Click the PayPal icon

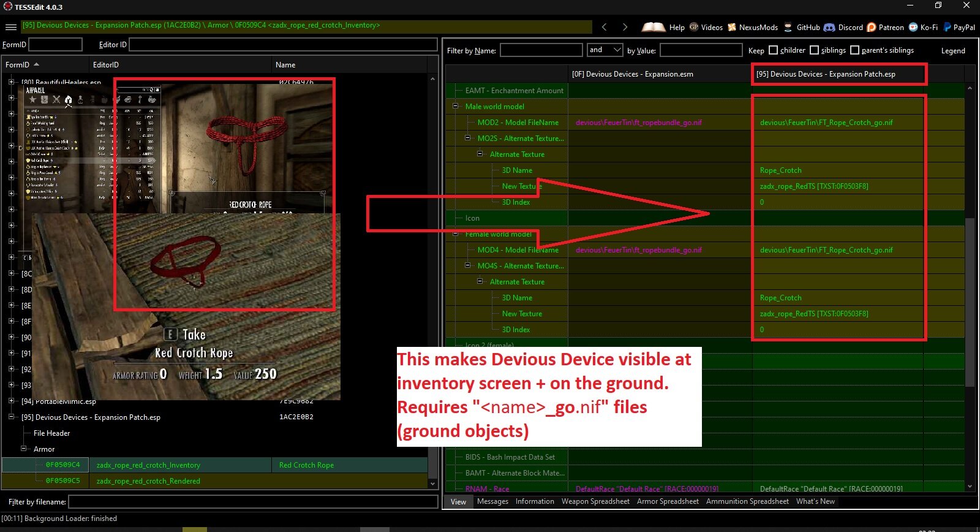pyautogui.click(x=947, y=27)
